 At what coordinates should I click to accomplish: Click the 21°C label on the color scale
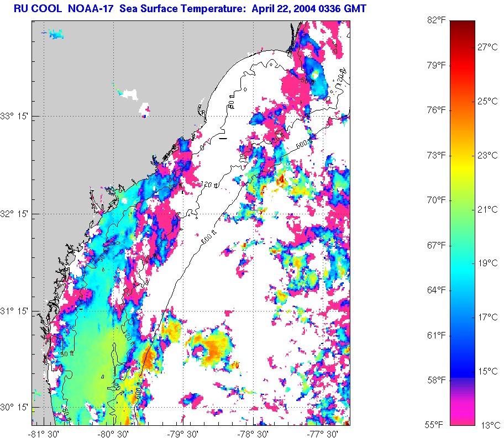(487, 209)
